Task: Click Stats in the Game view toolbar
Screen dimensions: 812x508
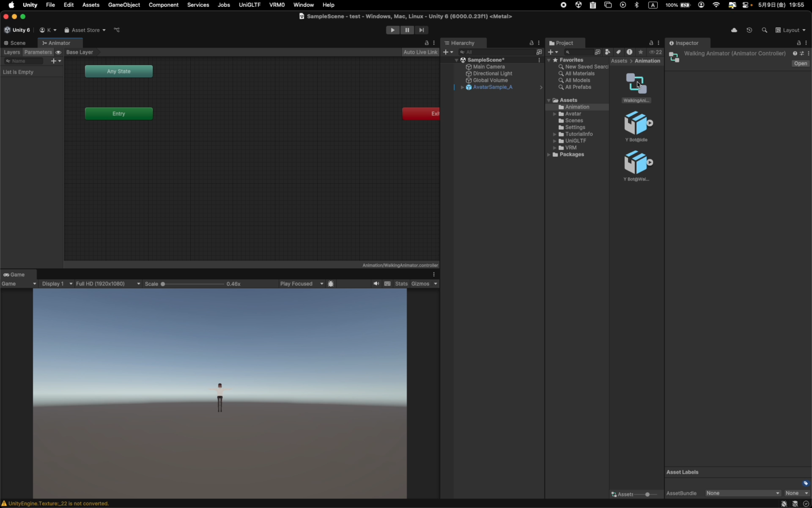Action: coord(401,284)
